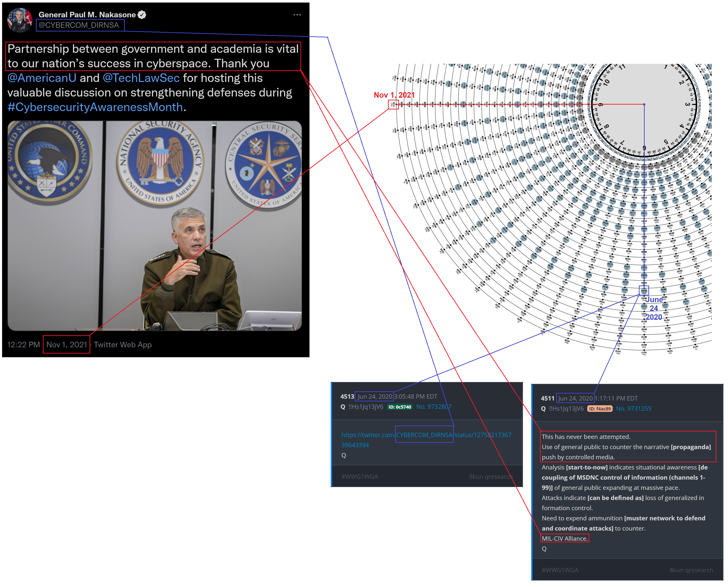Click the 'This has never been attempted.' line

(586, 437)
